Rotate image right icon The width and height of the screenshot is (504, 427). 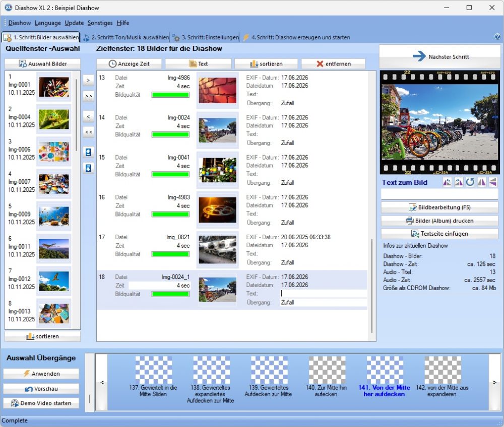click(x=459, y=182)
